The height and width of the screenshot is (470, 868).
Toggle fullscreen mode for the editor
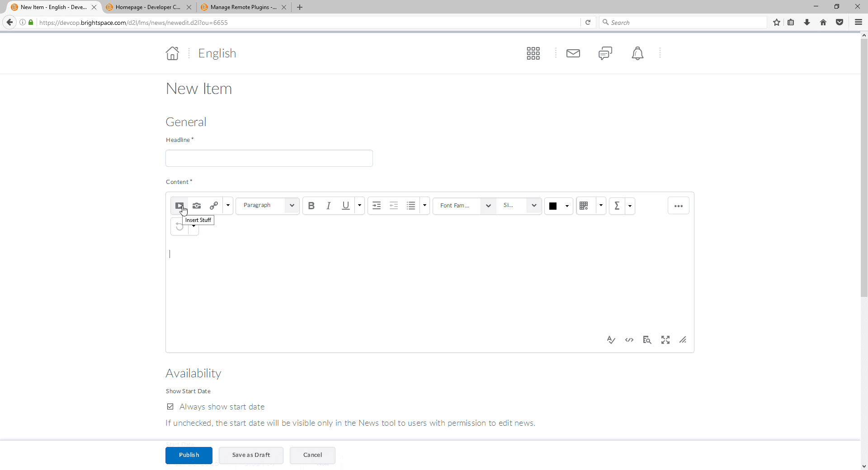(x=665, y=340)
